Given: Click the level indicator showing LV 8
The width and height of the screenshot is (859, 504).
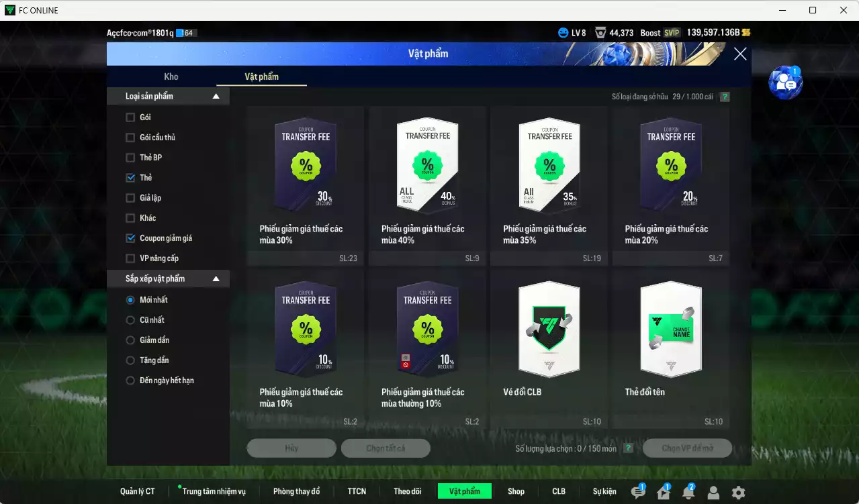Looking at the screenshot, I should click(572, 32).
